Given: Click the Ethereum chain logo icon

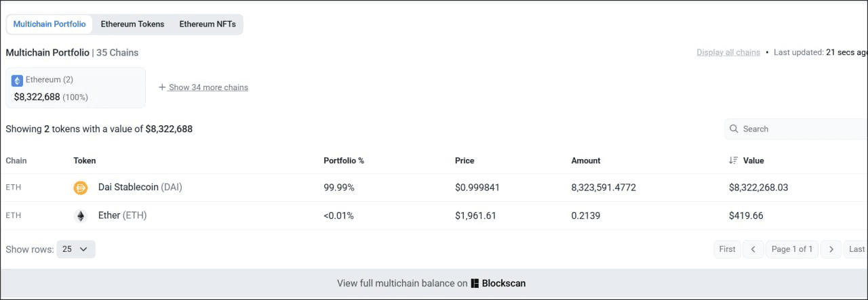Looking at the screenshot, I should point(18,80).
